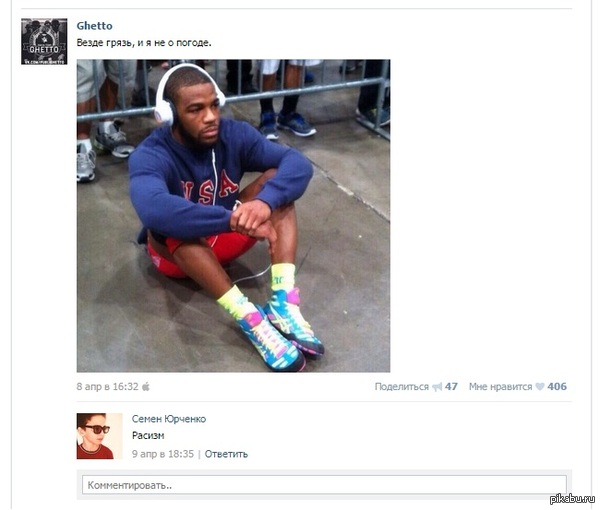Like the post with the heart icon
The image size is (600, 510).
click(540, 387)
